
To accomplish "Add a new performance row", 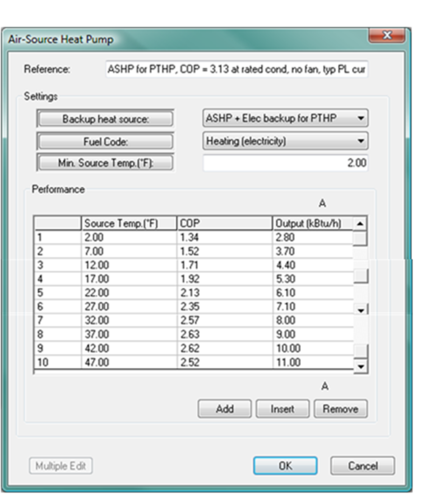I will pos(225,409).
